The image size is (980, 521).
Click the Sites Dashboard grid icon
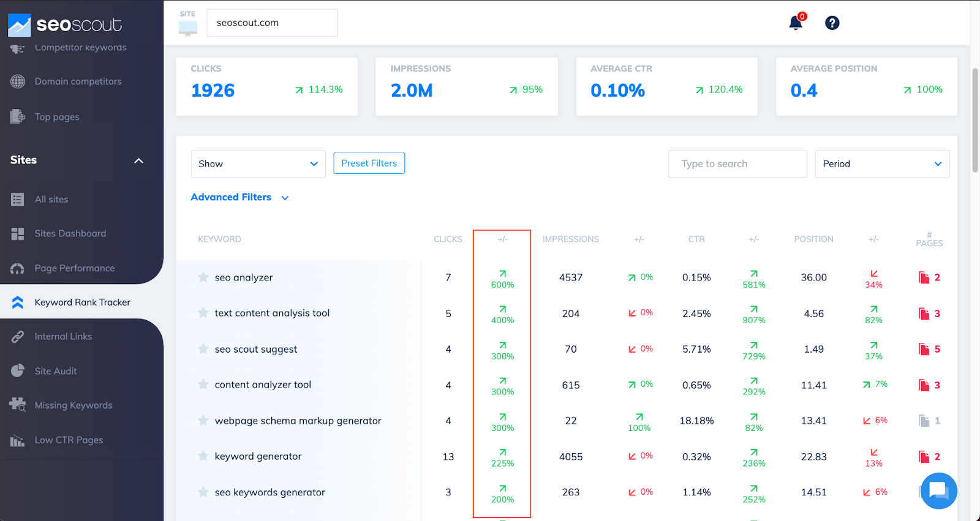(x=18, y=234)
